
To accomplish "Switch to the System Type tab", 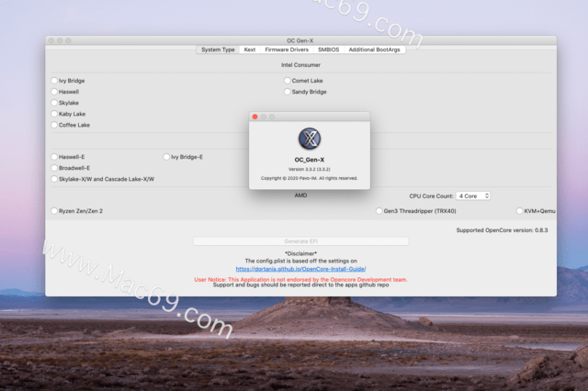I will (218, 50).
